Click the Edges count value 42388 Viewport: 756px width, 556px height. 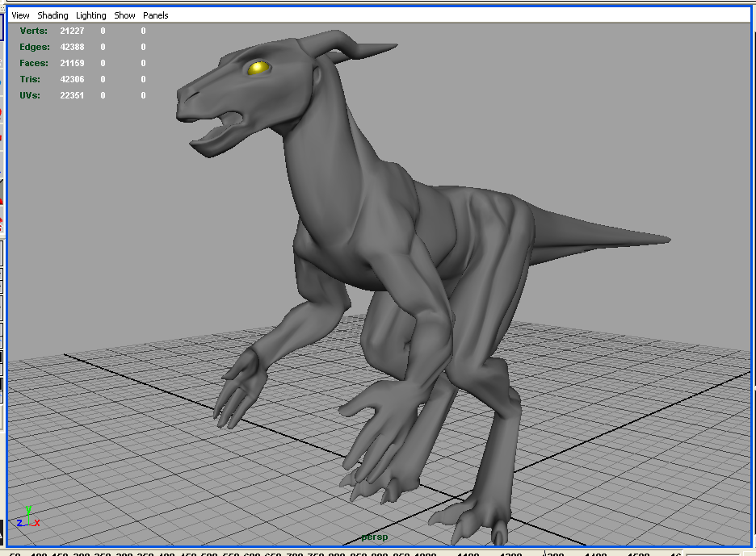pos(72,48)
